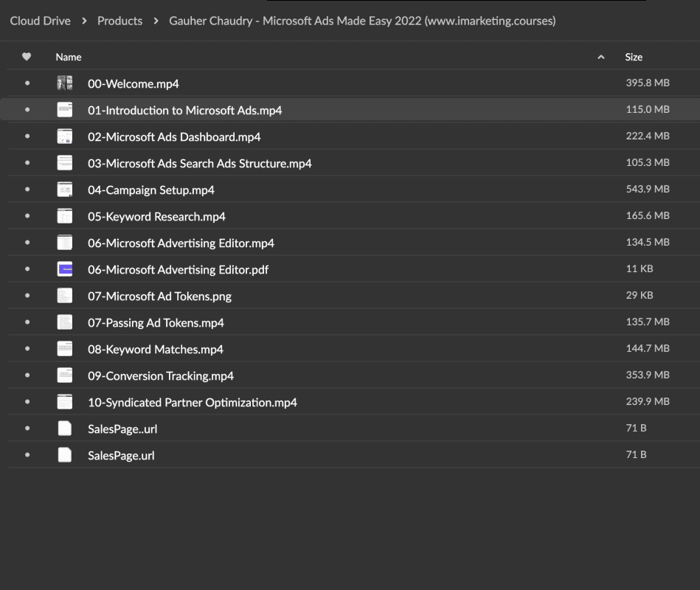Toggle favorite dot for 06-Microsoft Advertising Editor.pdf
This screenshot has height=590, width=700.
[27, 269]
